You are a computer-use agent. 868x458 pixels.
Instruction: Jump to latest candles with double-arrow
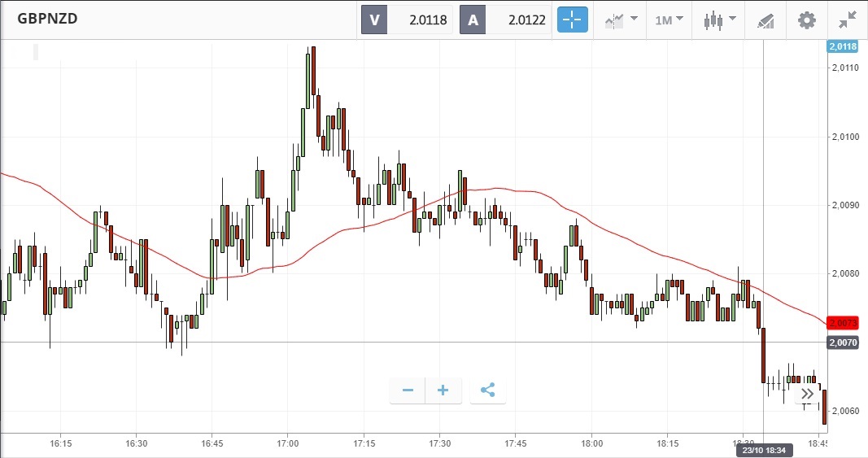(x=807, y=394)
